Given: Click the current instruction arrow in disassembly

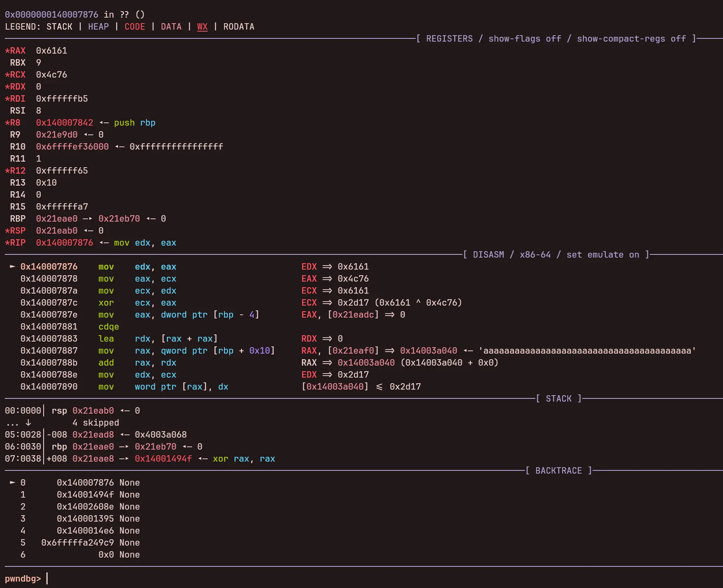Looking at the screenshot, I should (12, 266).
